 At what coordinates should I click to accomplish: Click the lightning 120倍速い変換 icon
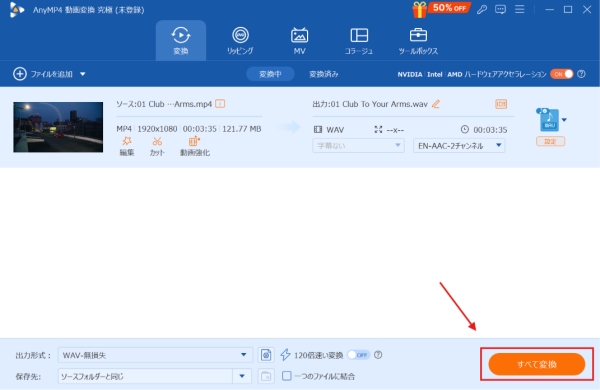click(285, 355)
